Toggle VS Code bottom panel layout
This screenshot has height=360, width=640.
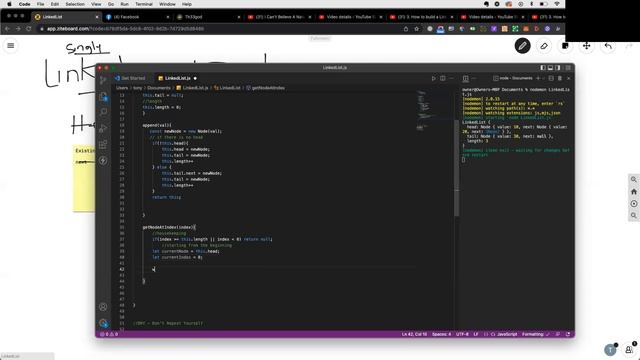coord(550,68)
